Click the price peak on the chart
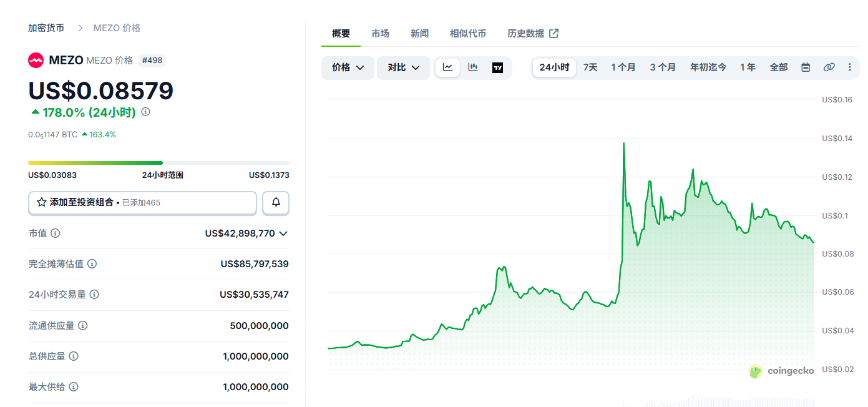Viewport: 868px width, 407px height. [623, 143]
